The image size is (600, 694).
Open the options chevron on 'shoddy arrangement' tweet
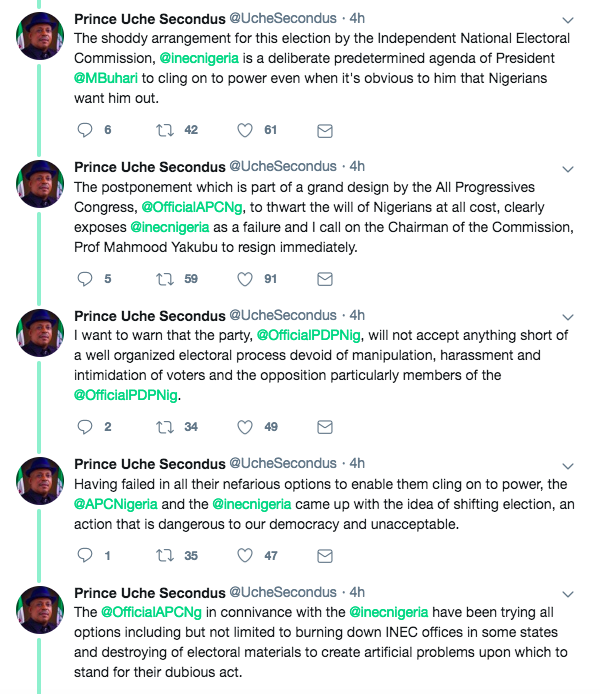568,20
